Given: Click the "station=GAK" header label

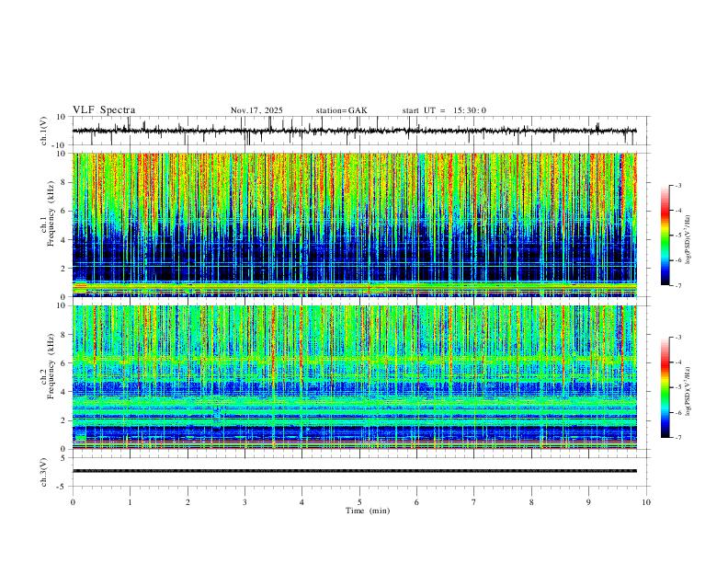Looking at the screenshot, I should pos(341,110).
